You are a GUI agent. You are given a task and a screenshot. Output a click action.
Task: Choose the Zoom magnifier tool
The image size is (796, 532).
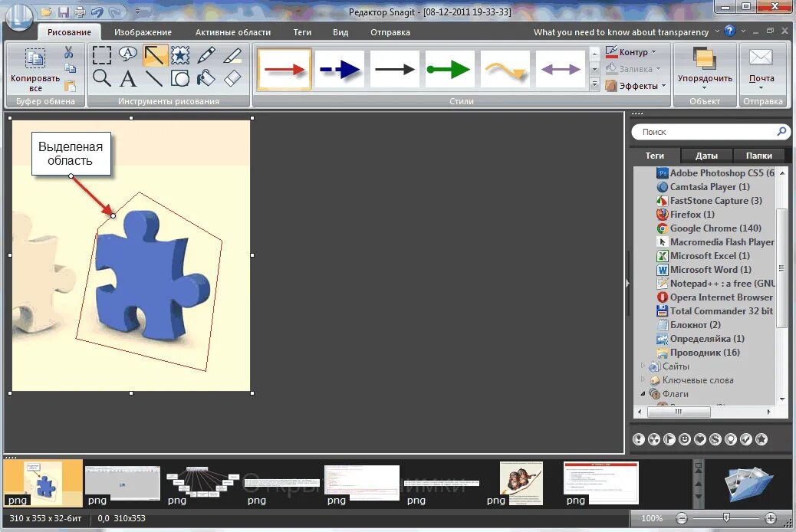pos(102,77)
